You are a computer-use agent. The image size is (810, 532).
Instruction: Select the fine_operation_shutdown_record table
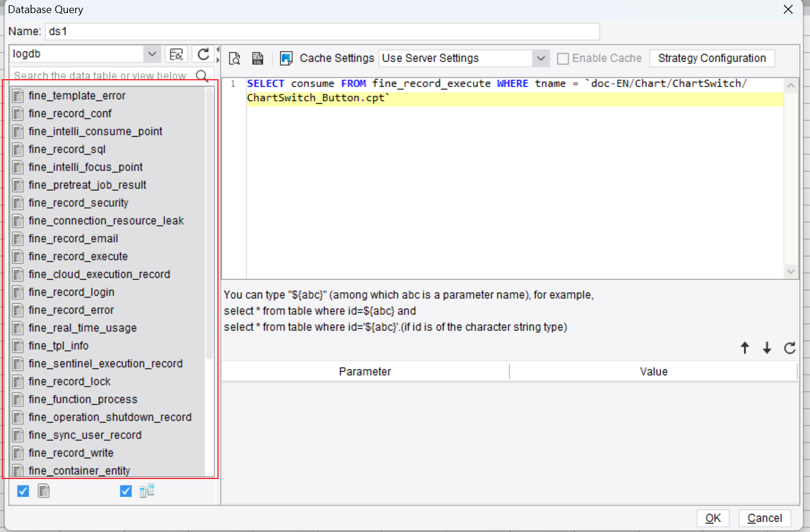(110, 417)
